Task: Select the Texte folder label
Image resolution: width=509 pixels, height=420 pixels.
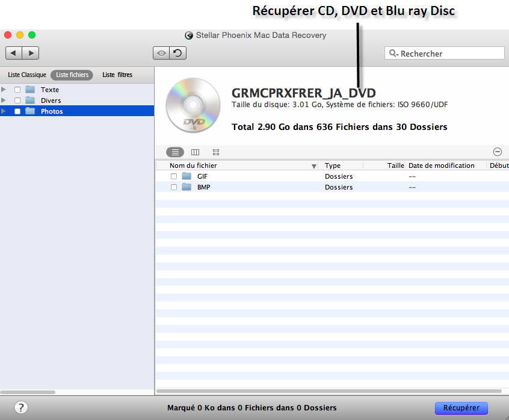Action: coord(50,90)
